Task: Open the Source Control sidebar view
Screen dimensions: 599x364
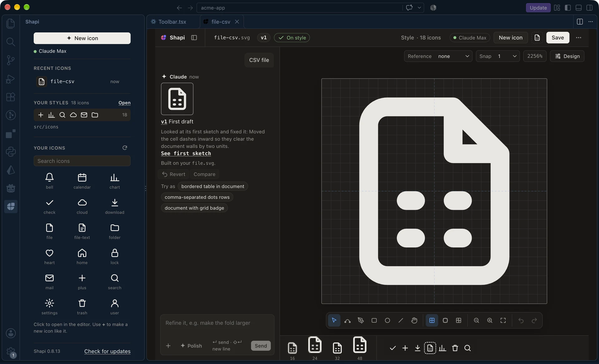Action: pyautogui.click(x=11, y=60)
